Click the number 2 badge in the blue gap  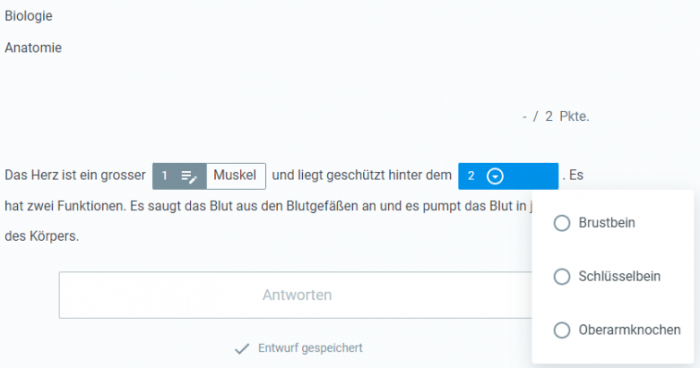click(x=471, y=176)
